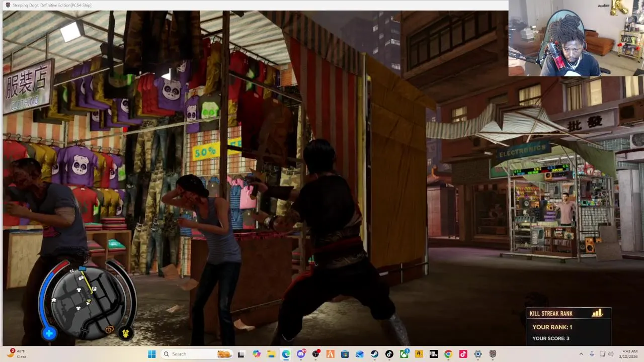This screenshot has width=644, height=362.
Task: Click the YOUR RANK: 1 text
Action: coord(552,327)
